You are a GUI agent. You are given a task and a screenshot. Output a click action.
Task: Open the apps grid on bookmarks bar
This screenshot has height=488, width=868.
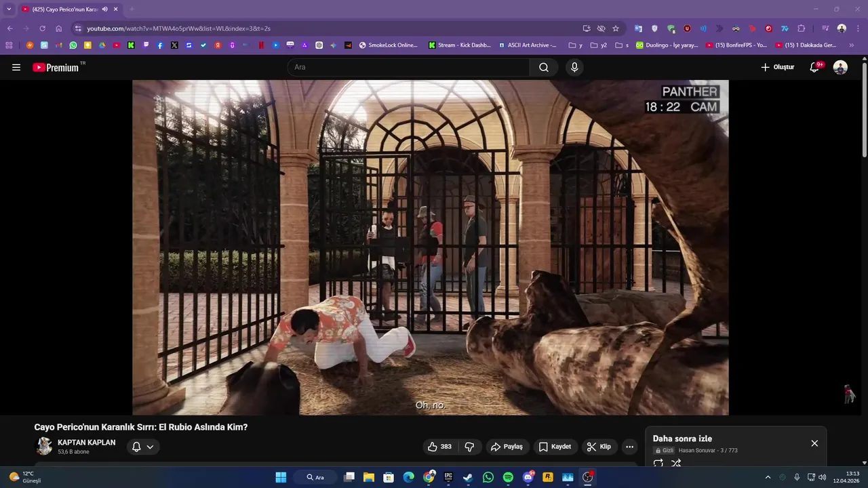(x=9, y=45)
